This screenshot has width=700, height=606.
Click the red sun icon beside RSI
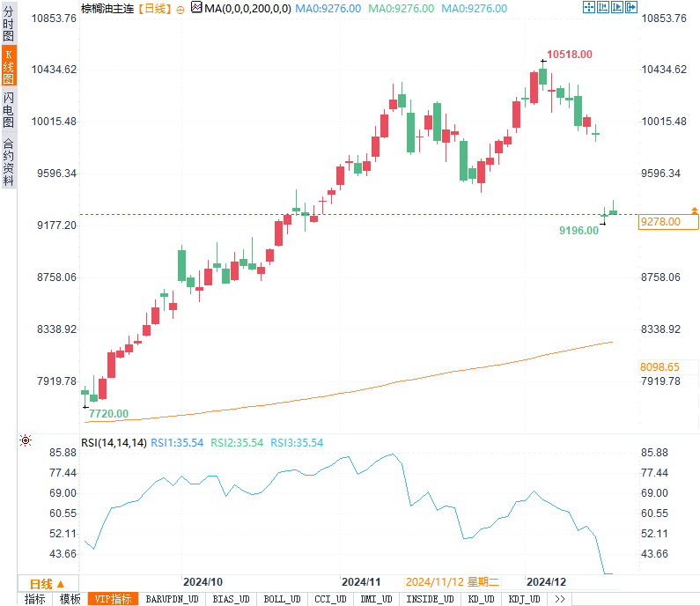click(25, 441)
